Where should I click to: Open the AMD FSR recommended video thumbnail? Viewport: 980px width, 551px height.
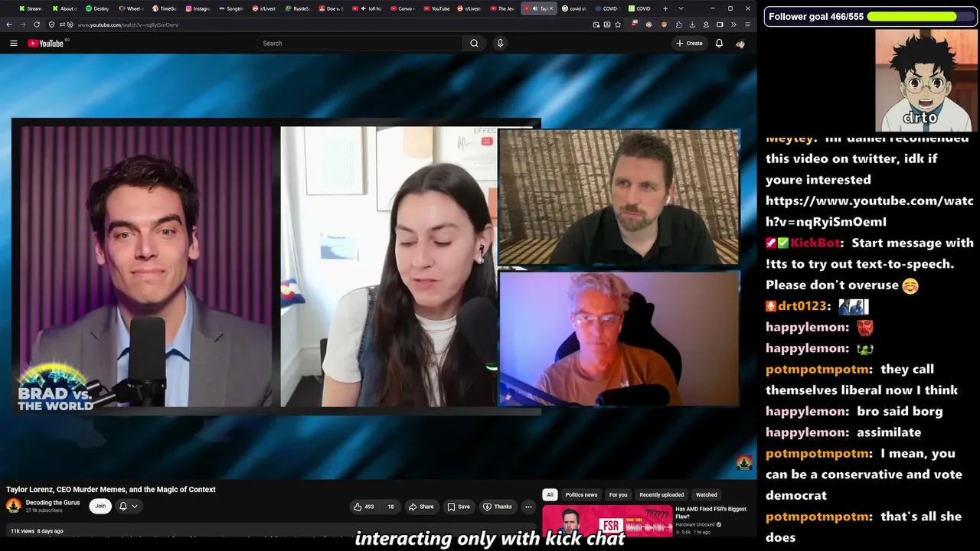click(x=607, y=521)
